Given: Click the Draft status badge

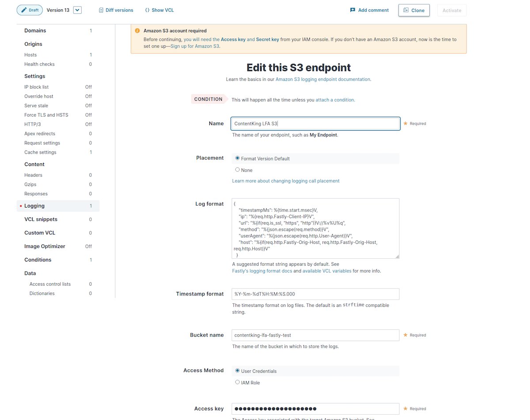Looking at the screenshot, I should (30, 10).
